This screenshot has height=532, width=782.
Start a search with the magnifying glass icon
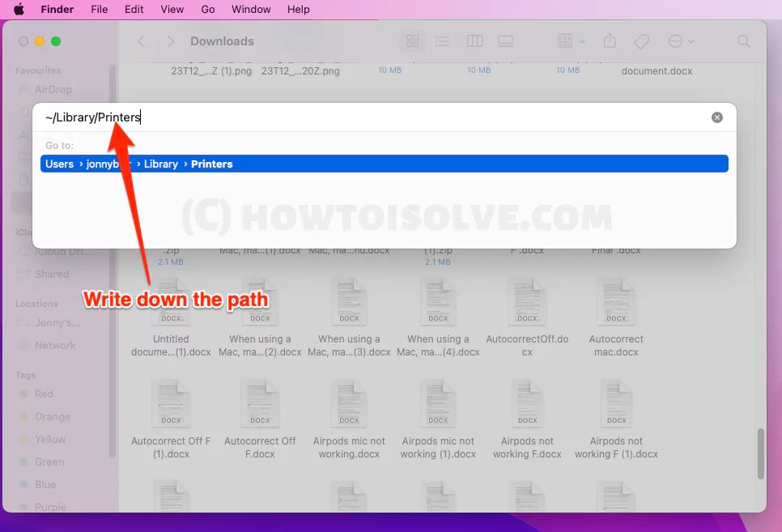pyautogui.click(x=743, y=40)
